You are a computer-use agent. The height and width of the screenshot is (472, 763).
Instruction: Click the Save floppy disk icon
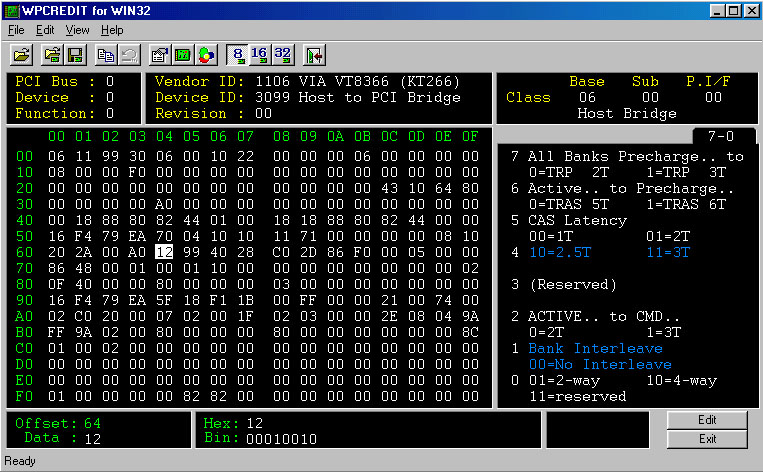pyautogui.click(x=76, y=53)
